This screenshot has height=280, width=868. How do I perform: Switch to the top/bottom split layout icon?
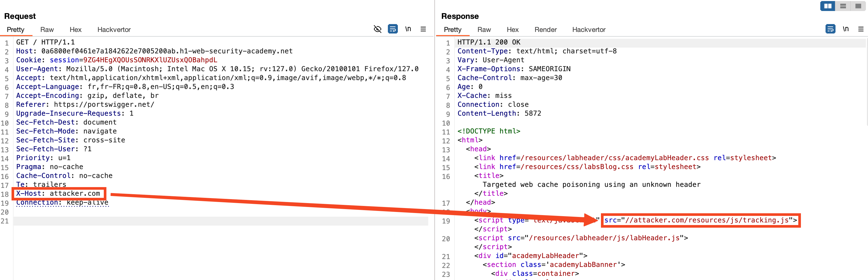(843, 6)
